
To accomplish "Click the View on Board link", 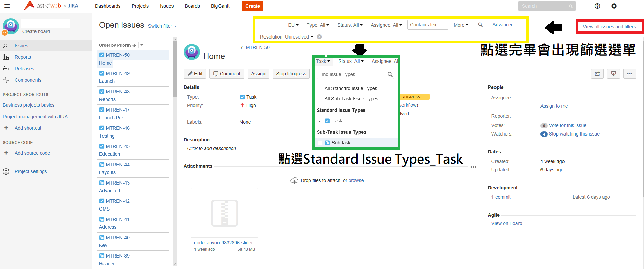I will 507,223.
